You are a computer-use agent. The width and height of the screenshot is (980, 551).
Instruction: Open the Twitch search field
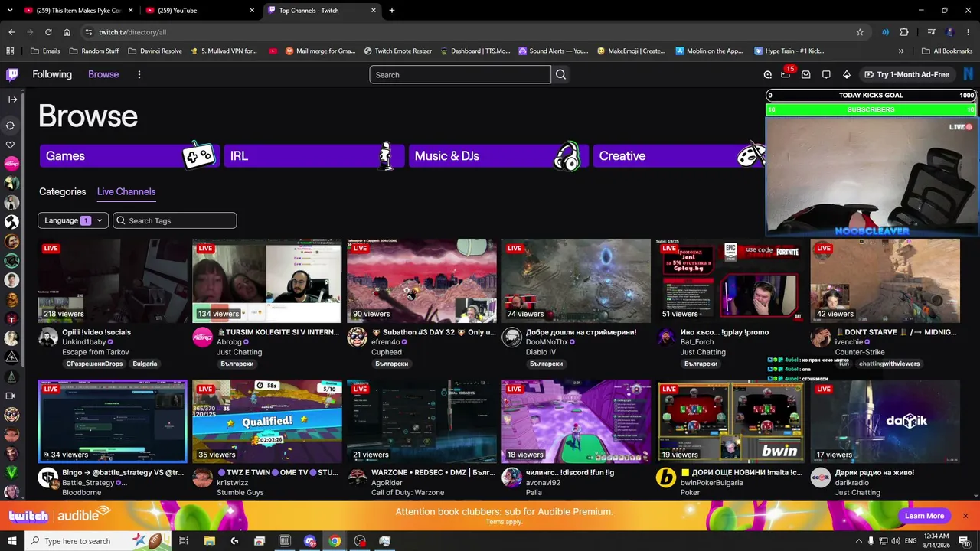(460, 74)
